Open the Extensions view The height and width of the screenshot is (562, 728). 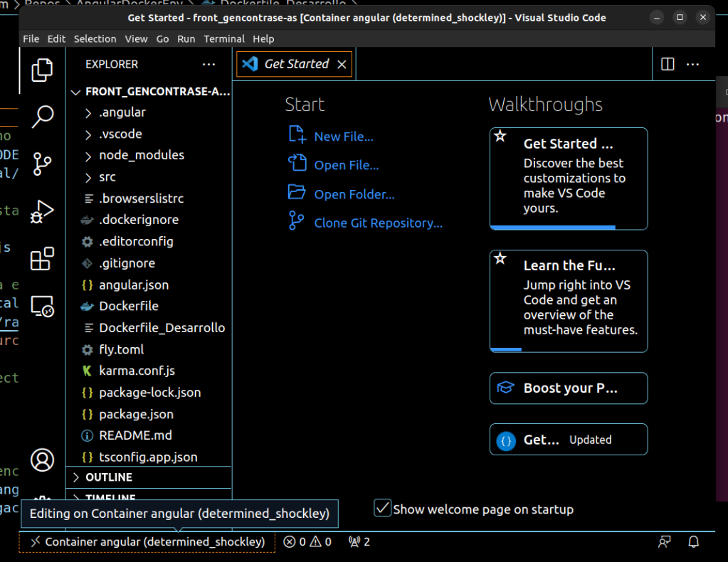[x=42, y=258]
